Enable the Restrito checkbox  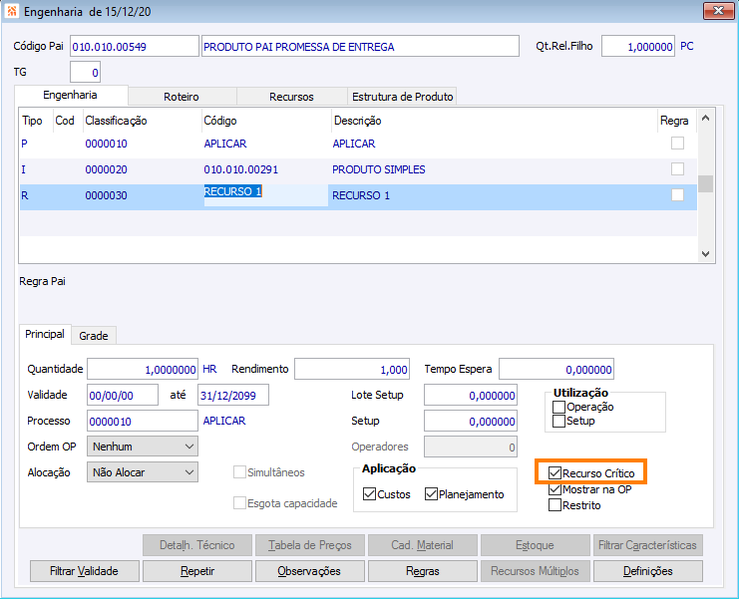[555, 505]
